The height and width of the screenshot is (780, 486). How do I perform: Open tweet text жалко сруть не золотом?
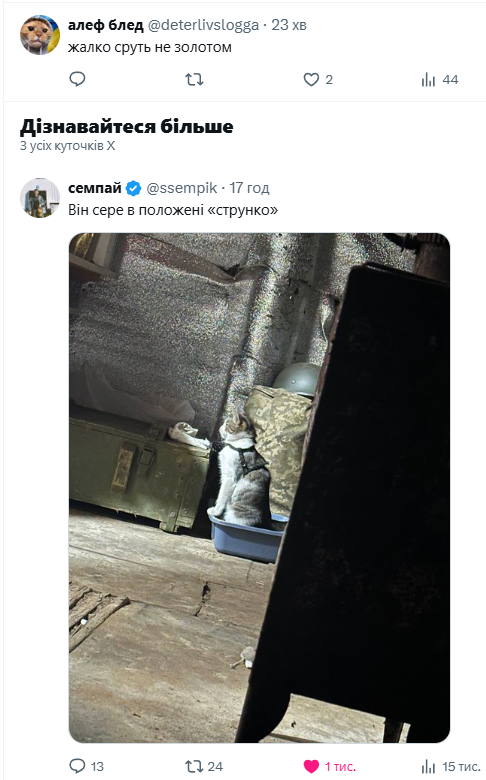pos(150,47)
